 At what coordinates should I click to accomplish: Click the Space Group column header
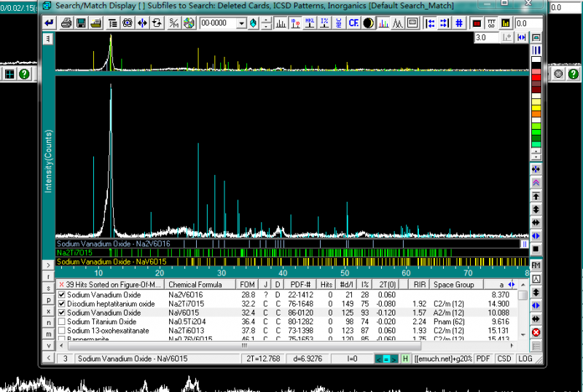tap(455, 284)
